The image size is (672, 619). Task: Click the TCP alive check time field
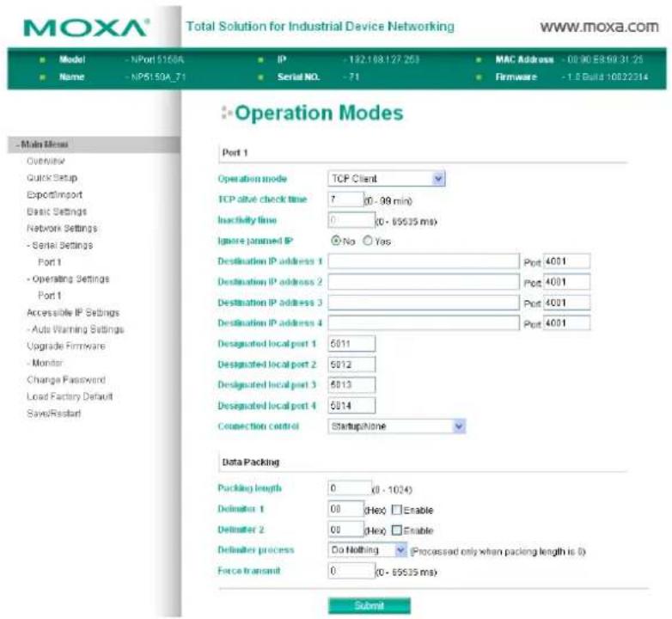(x=345, y=199)
